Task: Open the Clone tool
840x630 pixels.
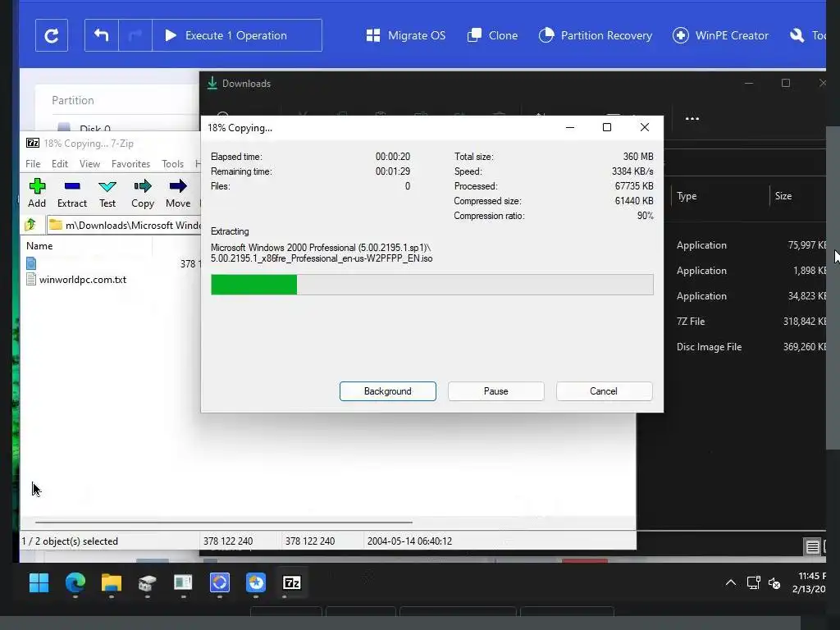Action: tap(492, 35)
